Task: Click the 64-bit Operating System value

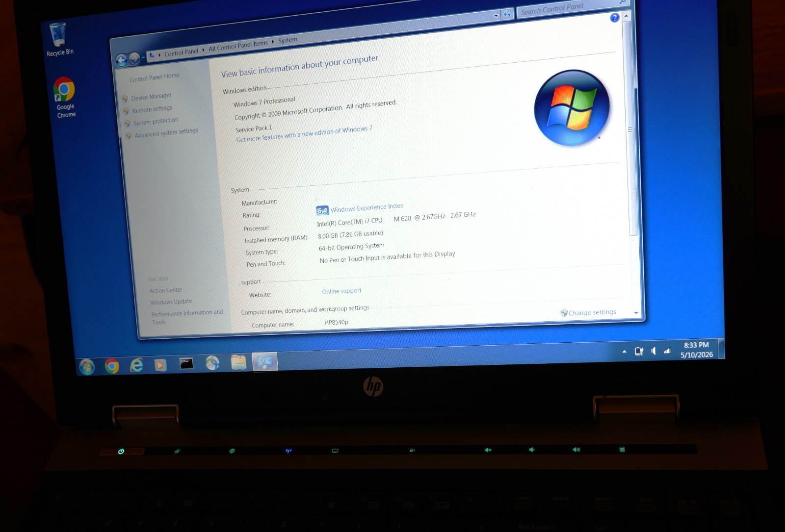Action: point(351,247)
